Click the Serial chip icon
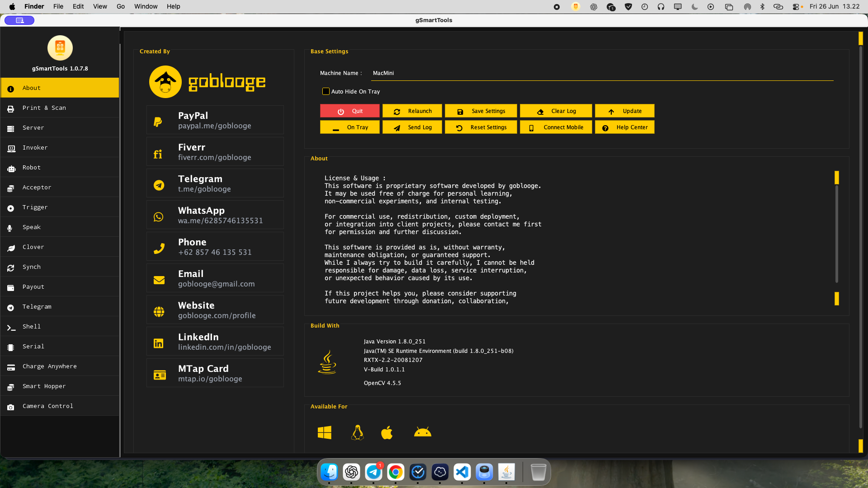868x488 pixels. [x=11, y=347]
